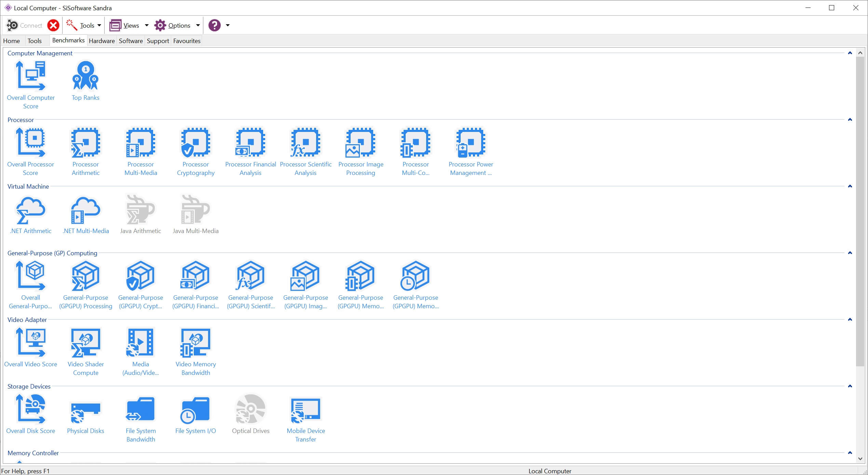Open the Mobile Device Transfer benchmark
The width and height of the screenshot is (868, 475).
tap(306, 409)
